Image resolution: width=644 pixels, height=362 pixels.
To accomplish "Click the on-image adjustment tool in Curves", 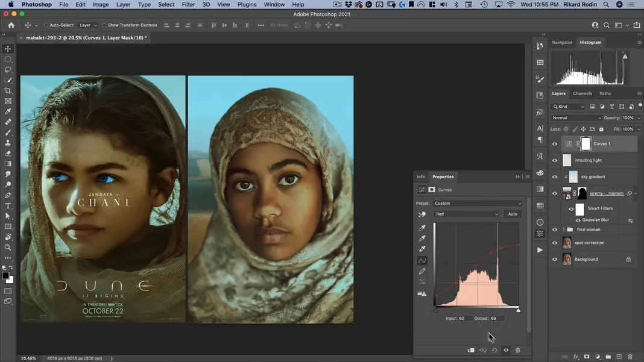I will (422, 214).
